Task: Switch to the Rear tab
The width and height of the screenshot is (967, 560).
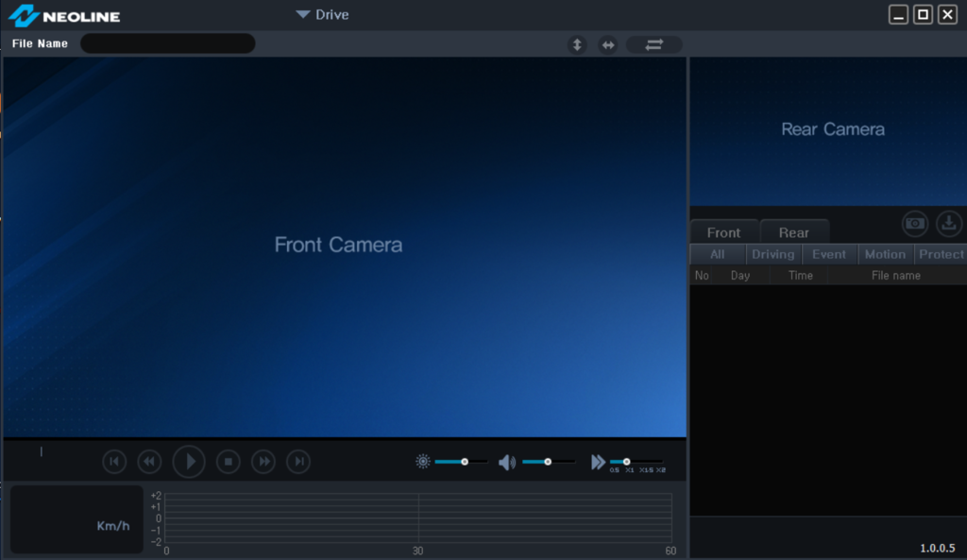Action: (x=793, y=232)
